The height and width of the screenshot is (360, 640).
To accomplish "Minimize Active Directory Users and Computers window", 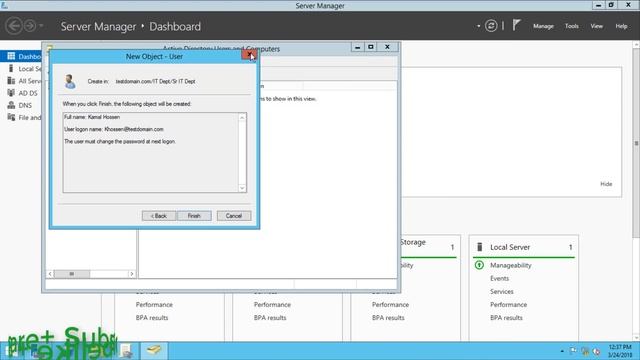I will coord(358,47).
